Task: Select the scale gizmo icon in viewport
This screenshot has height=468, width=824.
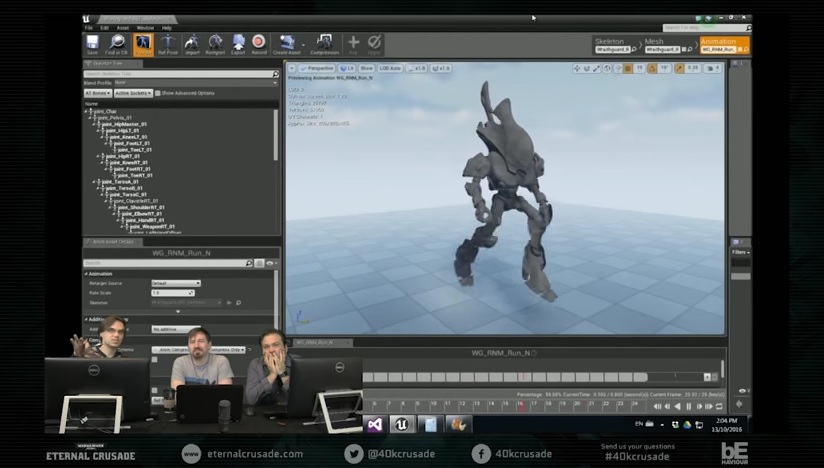Action: coord(596,68)
